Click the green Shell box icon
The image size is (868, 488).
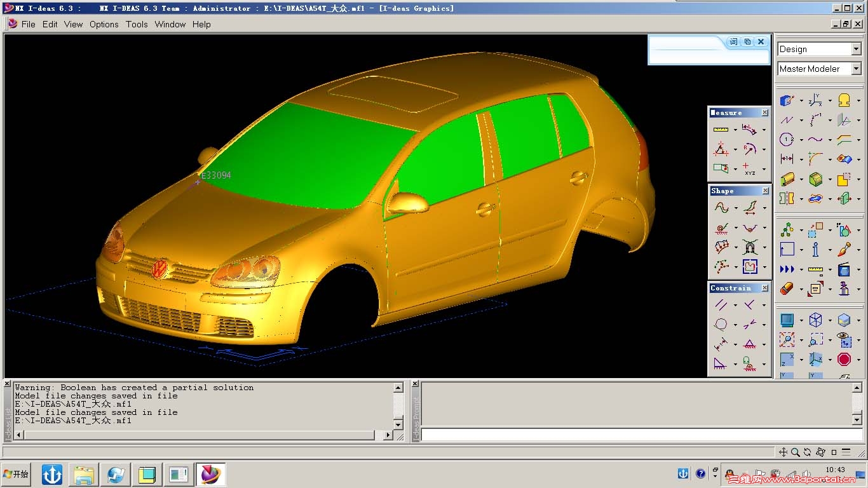click(x=815, y=179)
